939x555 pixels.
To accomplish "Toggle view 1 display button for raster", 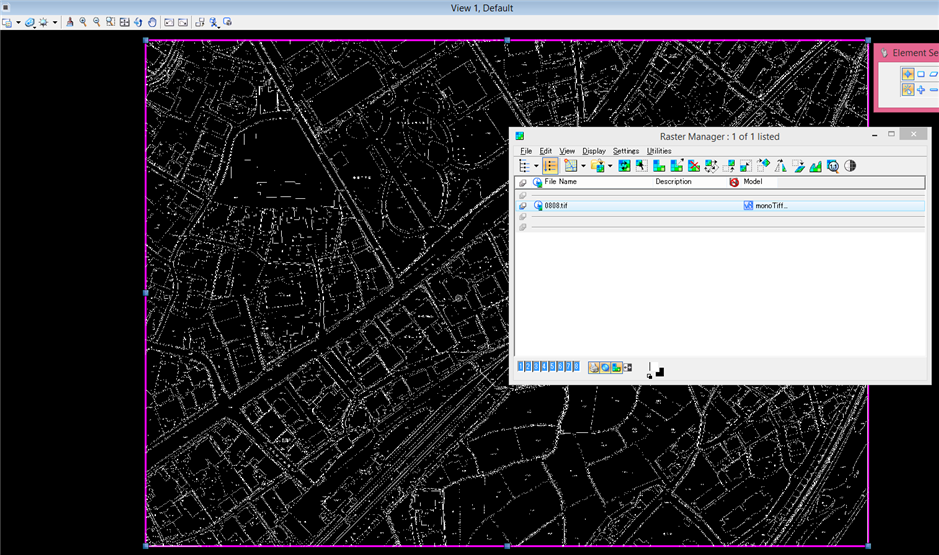I will click(521, 367).
